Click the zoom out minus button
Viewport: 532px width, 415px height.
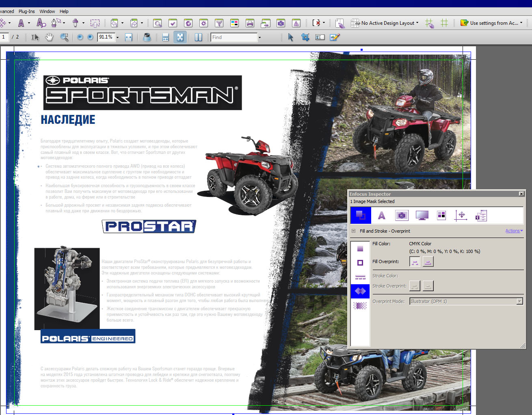(80, 37)
